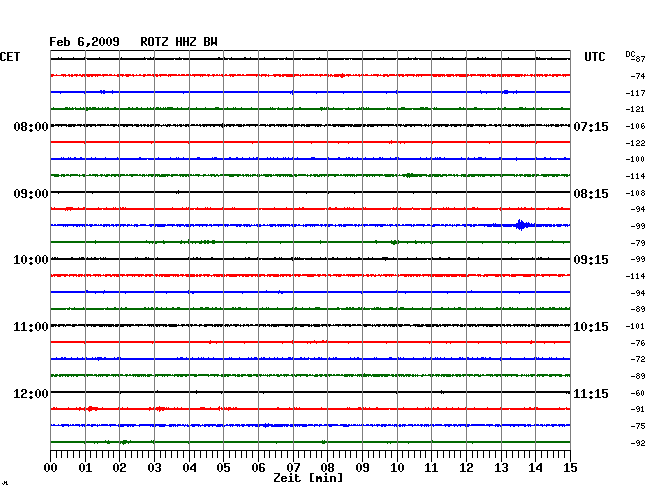Select the "03" minute axis label
Image resolution: width=650 pixels, height=494 pixels.
point(154,468)
